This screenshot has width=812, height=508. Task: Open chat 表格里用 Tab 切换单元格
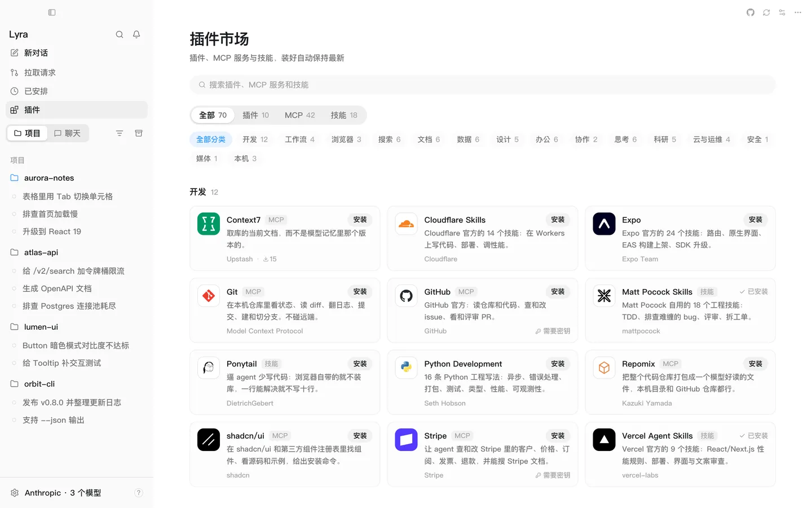click(x=77, y=196)
